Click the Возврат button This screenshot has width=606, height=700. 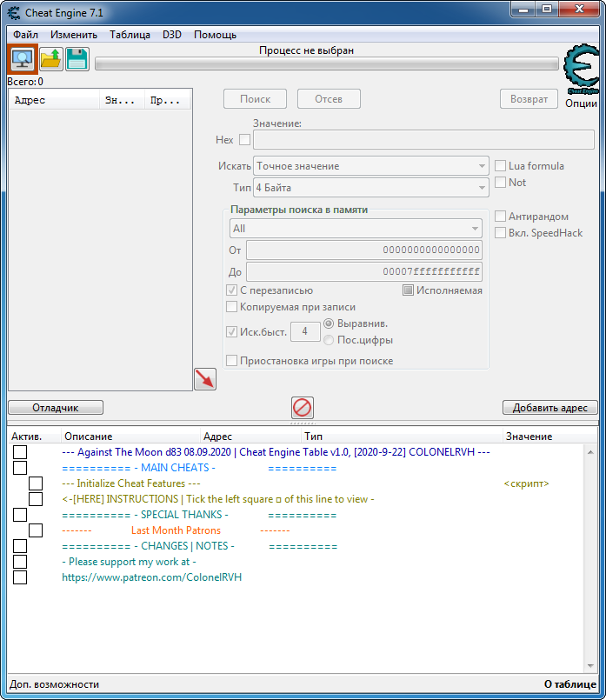coord(529,98)
